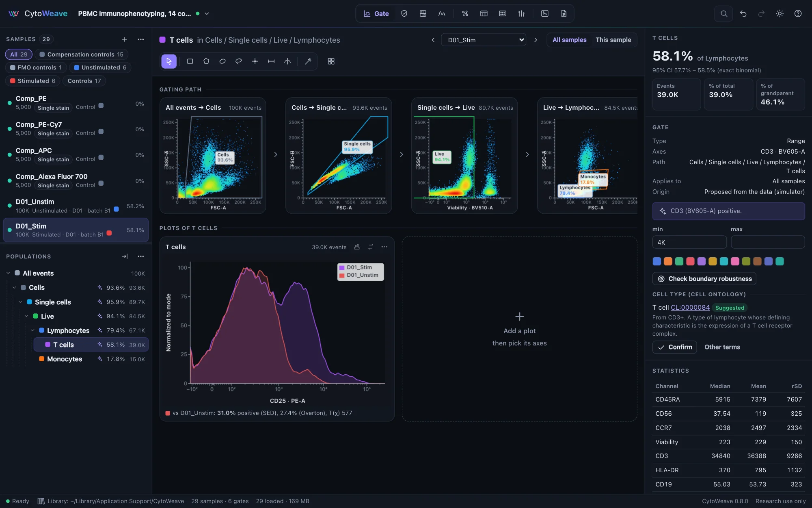Select the range gate tool
This screenshot has width=812, height=508.
271,61
